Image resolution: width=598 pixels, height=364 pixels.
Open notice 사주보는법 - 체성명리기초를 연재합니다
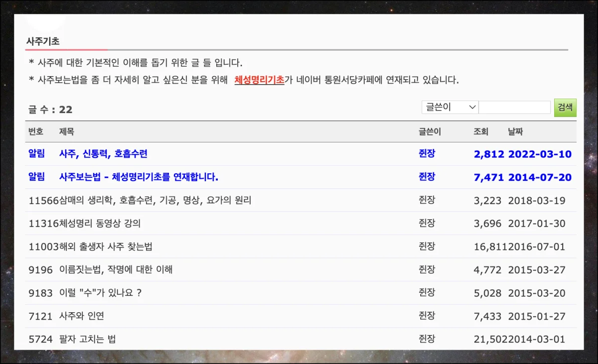139,177
